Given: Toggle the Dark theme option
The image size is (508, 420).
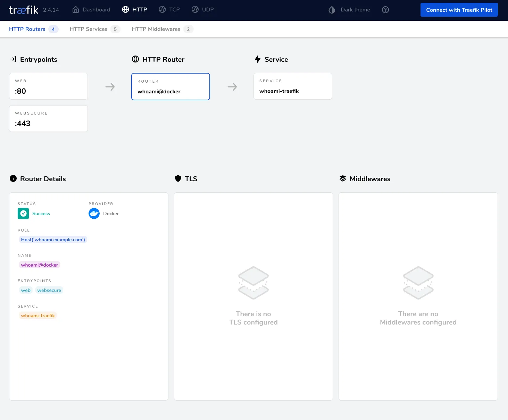Looking at the screenshot, I should 349,10.
